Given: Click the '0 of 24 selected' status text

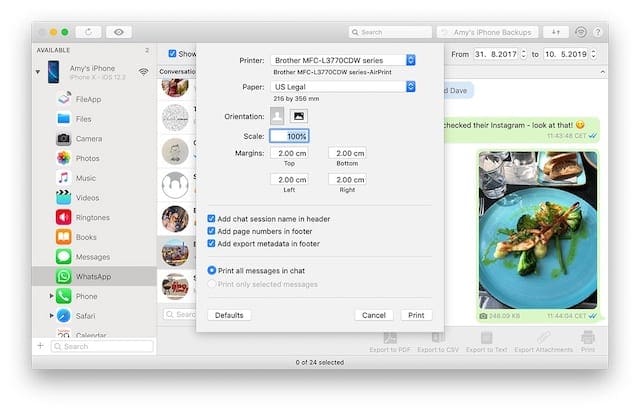Looking at the screenshot, I should pos(320,362).
